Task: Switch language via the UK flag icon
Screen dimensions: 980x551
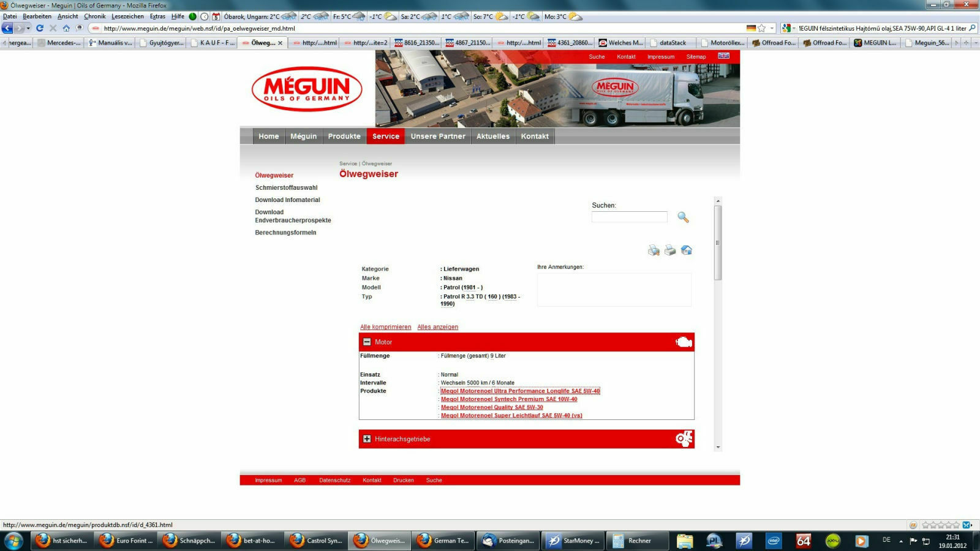Action: click(x=724, y=56)
